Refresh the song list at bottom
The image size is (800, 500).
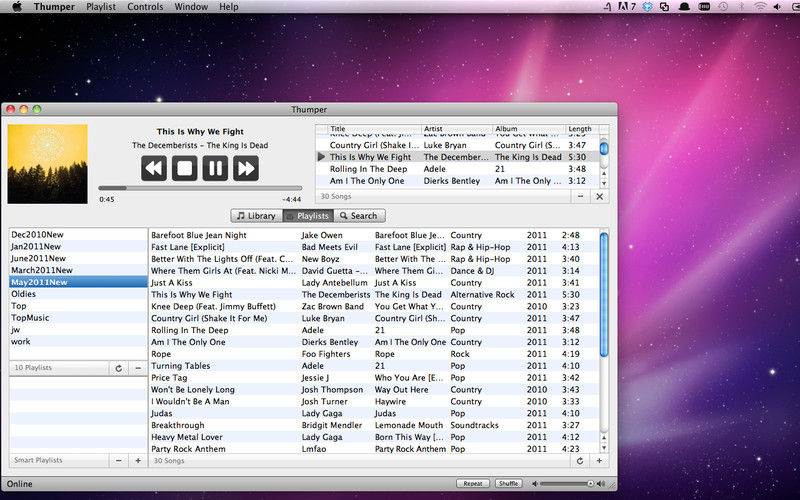580,461
